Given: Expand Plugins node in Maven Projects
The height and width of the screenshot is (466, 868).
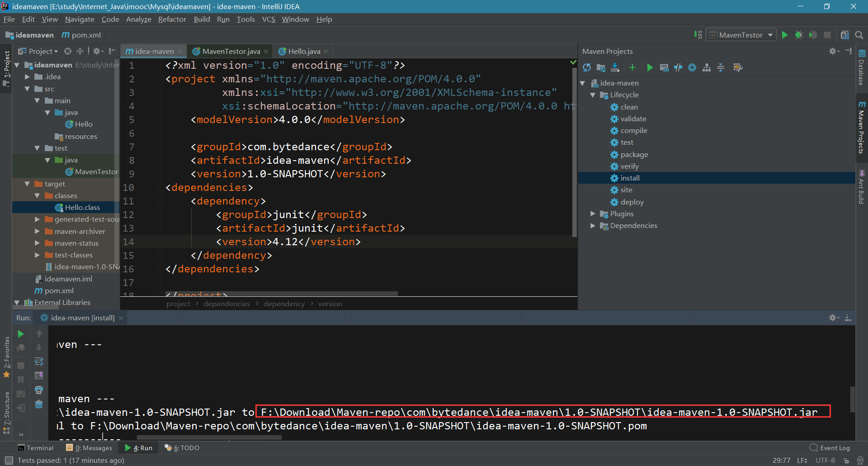Looking at the screenshot, I should 593,214.
